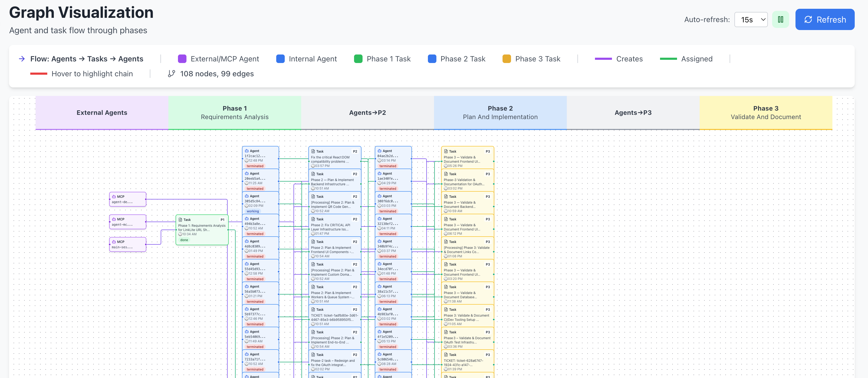The image size is (868, 378).
Task: Click the document icon on the Phase-3 OAuth documentation task
Action: point(446,174)
